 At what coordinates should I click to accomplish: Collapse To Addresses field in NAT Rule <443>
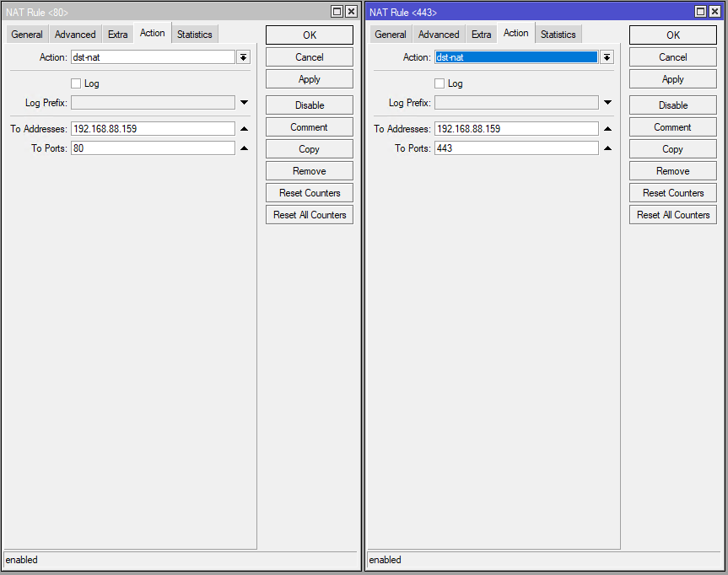[x=607, y=128]
